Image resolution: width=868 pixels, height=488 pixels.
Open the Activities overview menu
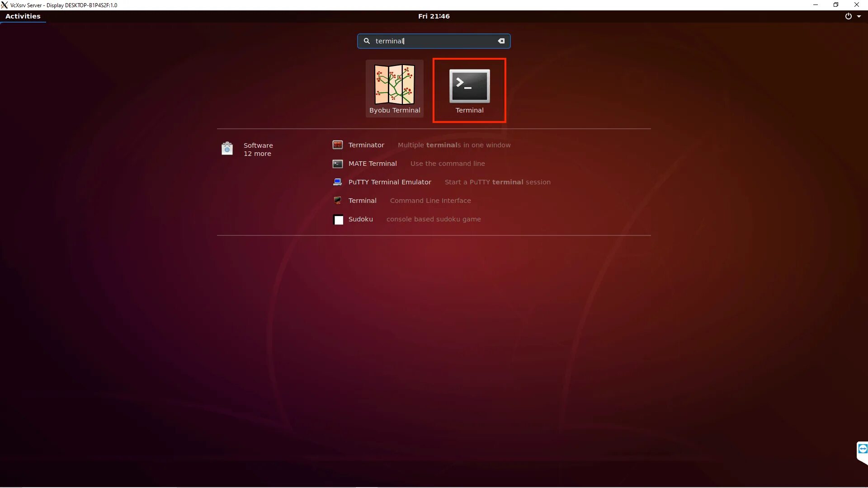23,16
